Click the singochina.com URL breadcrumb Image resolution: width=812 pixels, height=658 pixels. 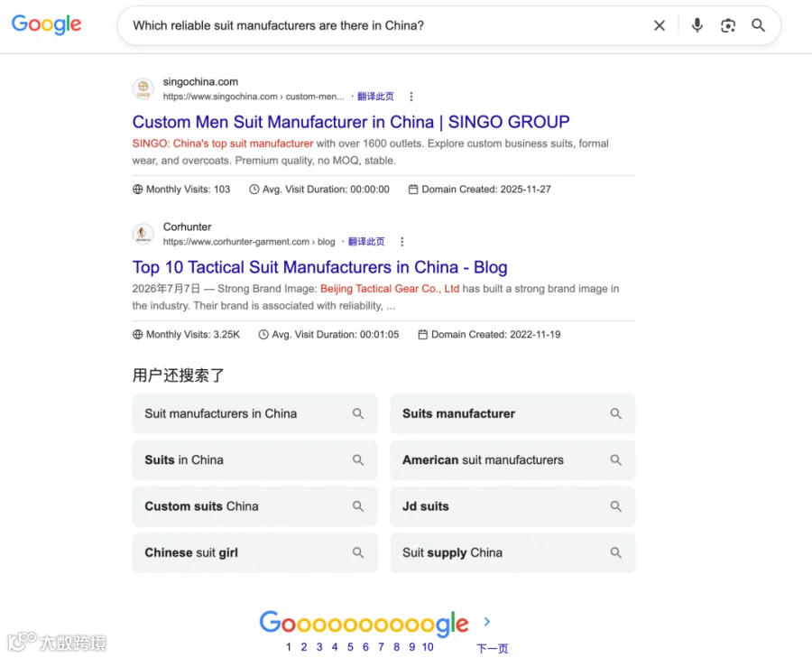[254, 97]
